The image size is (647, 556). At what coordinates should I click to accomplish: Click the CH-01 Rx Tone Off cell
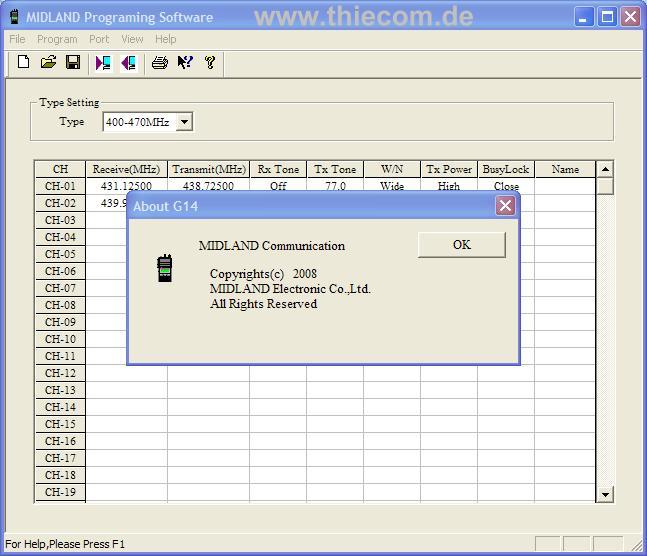[x=278, y=186]
